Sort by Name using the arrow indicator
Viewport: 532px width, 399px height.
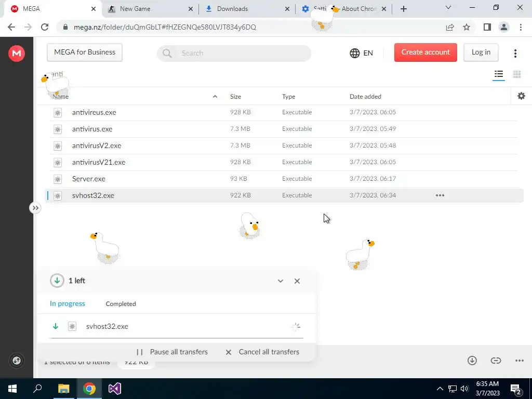tap(215, 97)
